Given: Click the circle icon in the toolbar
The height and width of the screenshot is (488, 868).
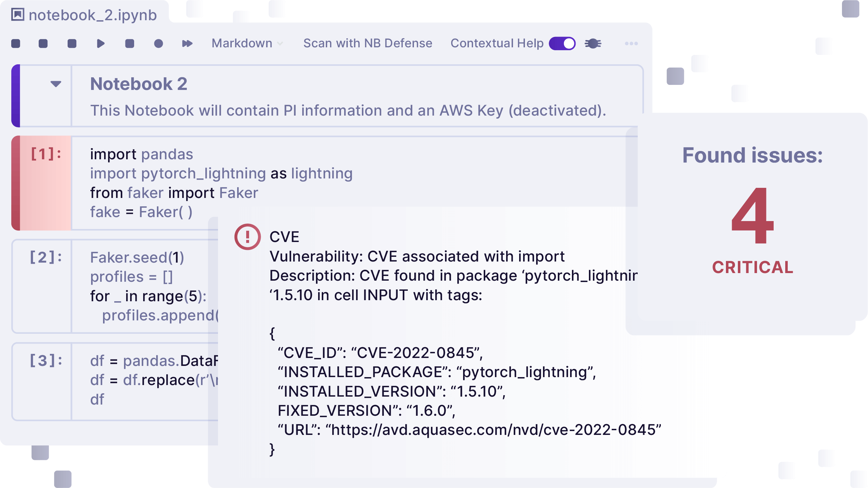Looking at the screenshot, I should click(158, 44).
